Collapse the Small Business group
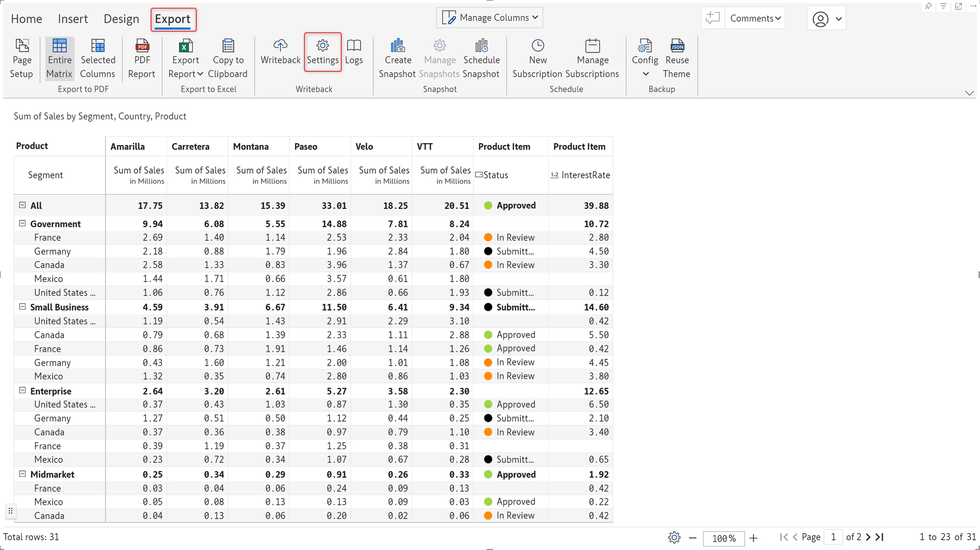The image size is (980, 550). click(23, 307)
